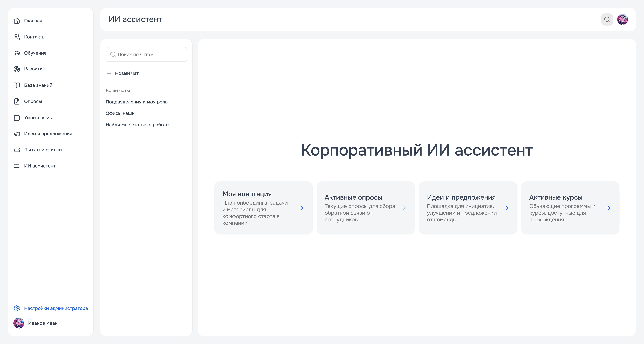644x344 pixels.
Task: Open chat Подразделения и моя роль
Action: pos(137,102)
